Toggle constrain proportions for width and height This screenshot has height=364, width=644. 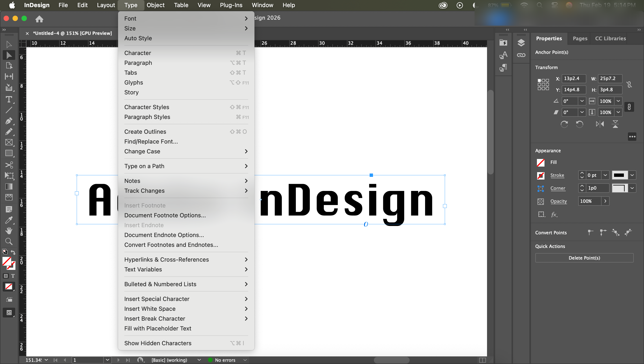point(629,85)
